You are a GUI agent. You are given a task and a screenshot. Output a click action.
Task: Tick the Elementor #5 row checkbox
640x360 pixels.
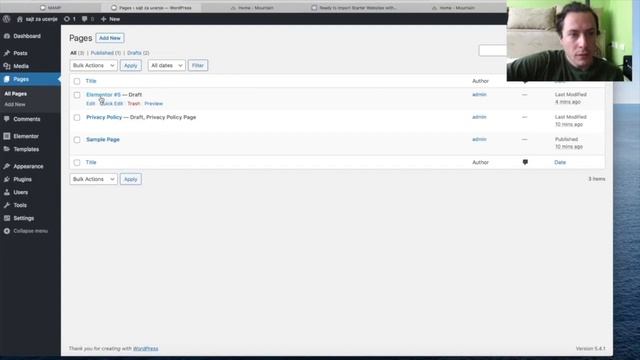pos(77,95)
